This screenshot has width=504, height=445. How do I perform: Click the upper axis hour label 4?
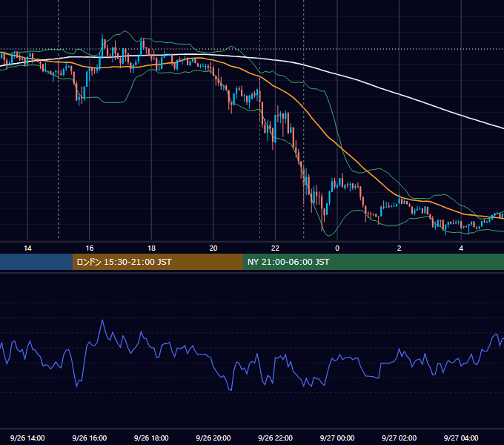[461, 248]
